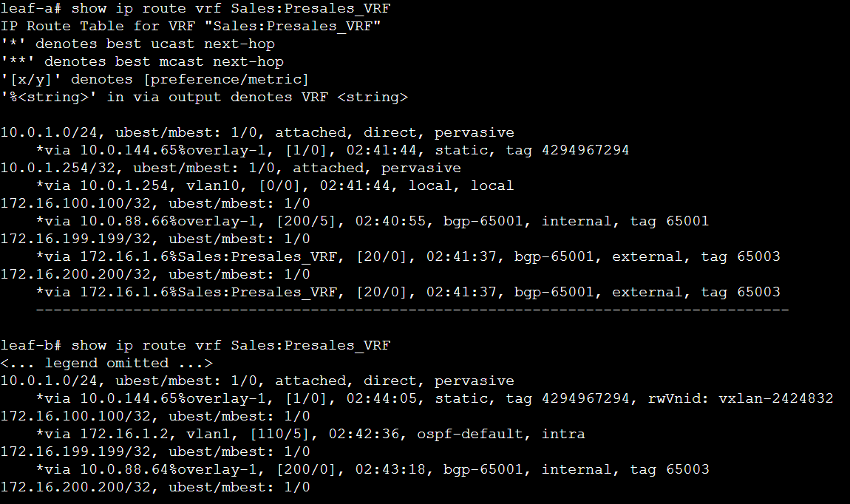Click the best mcast next-hop legend line

click(143, 62)
